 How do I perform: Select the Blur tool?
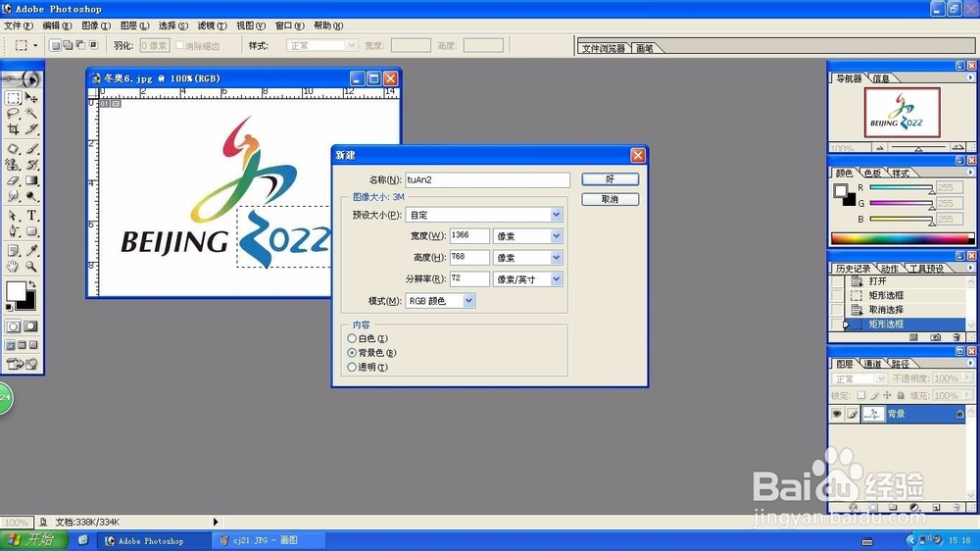[x=13, y=196]
